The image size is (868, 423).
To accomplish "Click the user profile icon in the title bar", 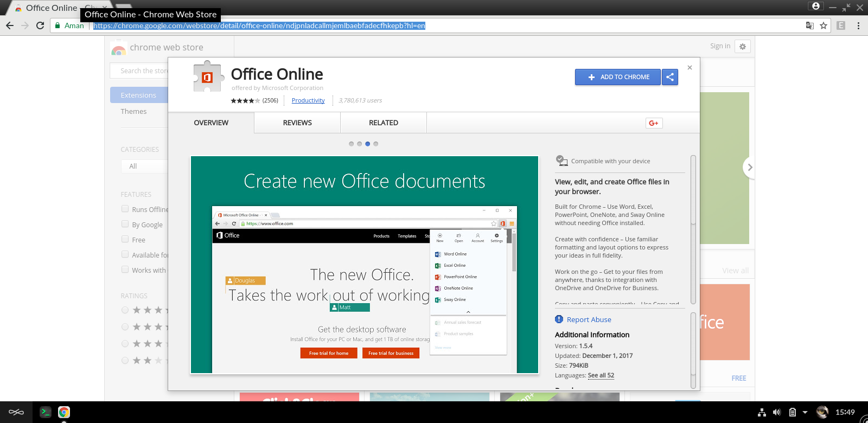I will pos(816,6).
